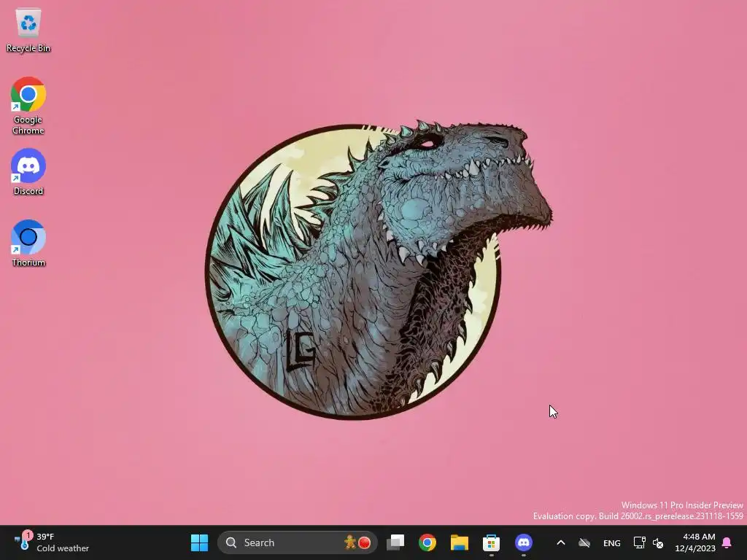Open clock and date 4:48 AM

coord(695,542)
